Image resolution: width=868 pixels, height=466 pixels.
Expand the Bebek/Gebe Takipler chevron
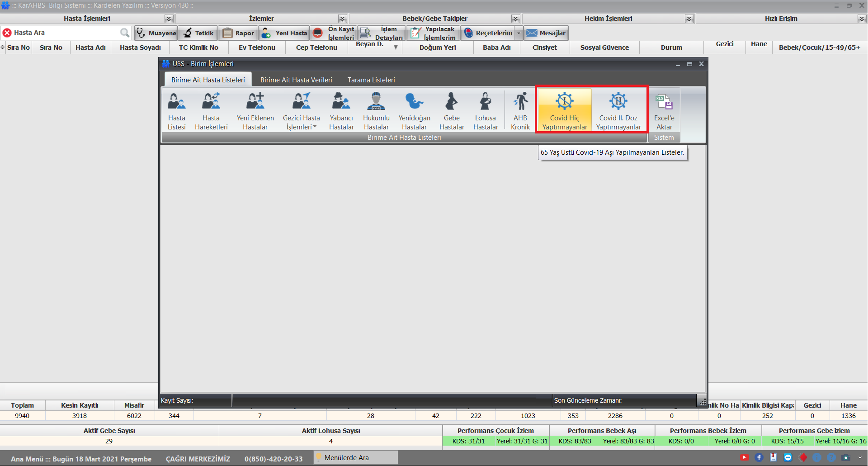click(515, 19)
